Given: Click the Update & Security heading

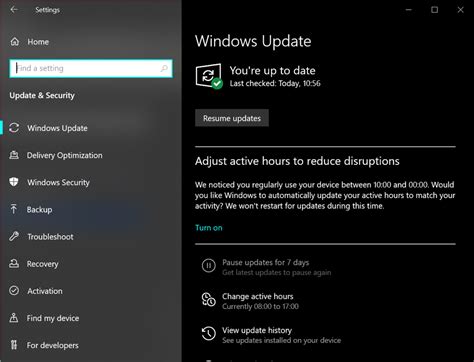Looking at the screenshot, I should [42, 96].
